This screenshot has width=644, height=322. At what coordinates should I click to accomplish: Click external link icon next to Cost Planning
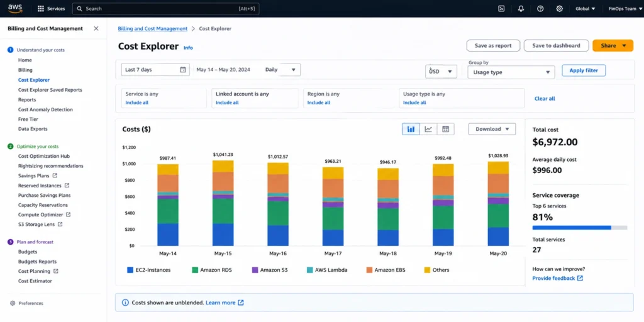tap(56, 272)
